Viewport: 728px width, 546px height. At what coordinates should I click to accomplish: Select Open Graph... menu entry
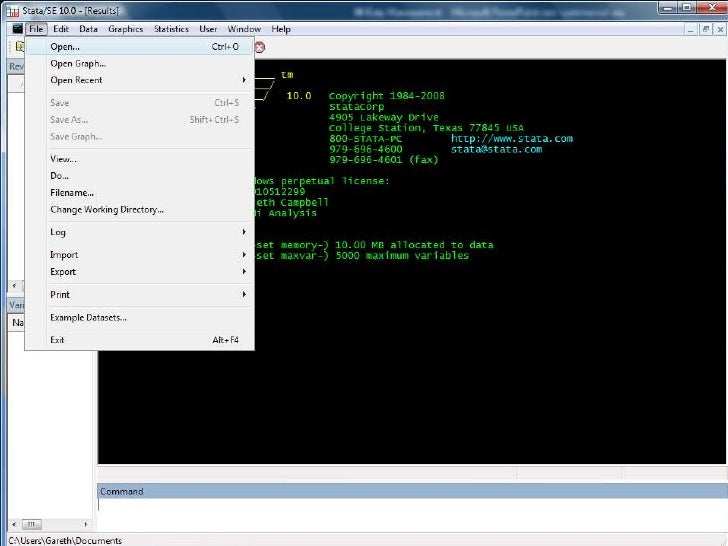click(x=139, y=64)
